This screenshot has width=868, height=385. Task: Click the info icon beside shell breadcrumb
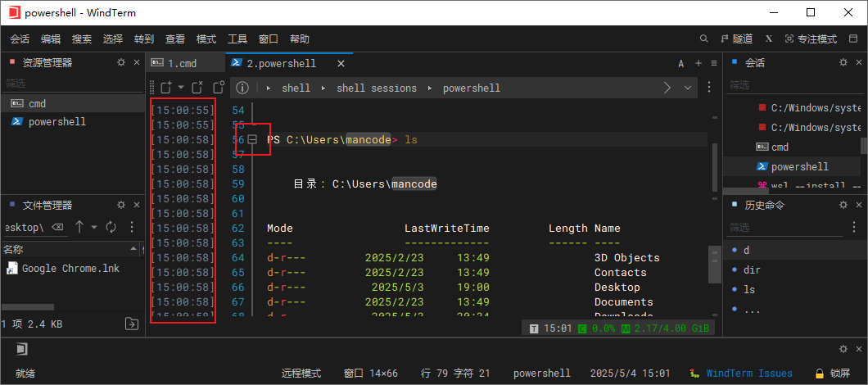point(242,88)
